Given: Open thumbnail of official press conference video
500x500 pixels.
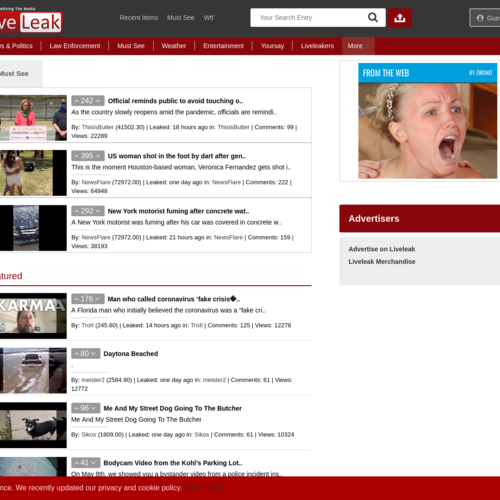Looking at the screenshot, I should pos(33,118).
